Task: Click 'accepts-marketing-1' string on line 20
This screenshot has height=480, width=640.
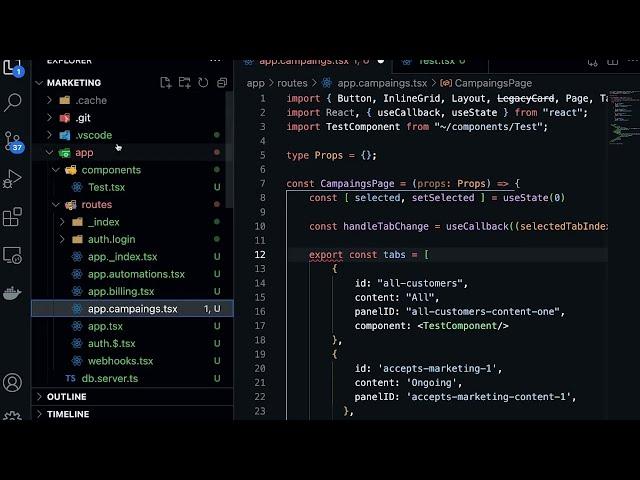Action: [437, 369]
